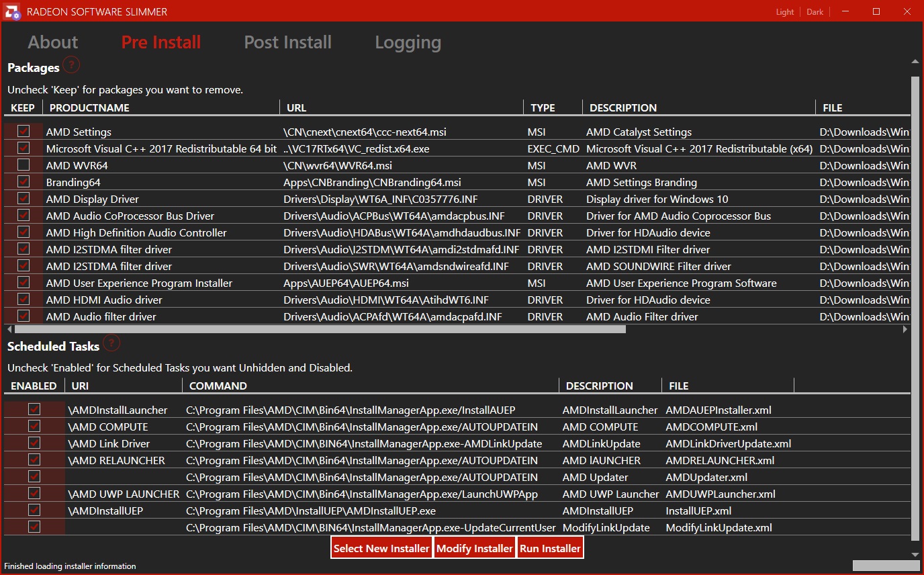Uncheck Keep for AMD Audio filter driver
This screenshot has height=575, width=924.
(24, 316)
